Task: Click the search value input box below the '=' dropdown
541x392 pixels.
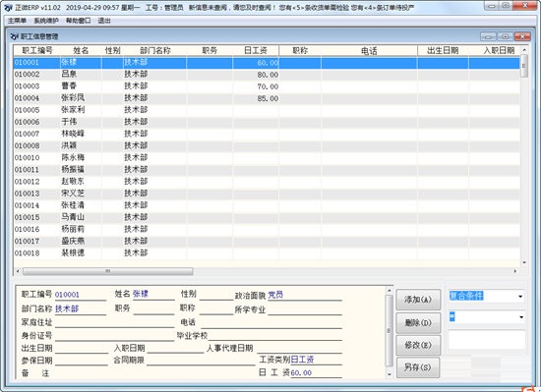Action: pyautogui.click(x=487, y=339)
